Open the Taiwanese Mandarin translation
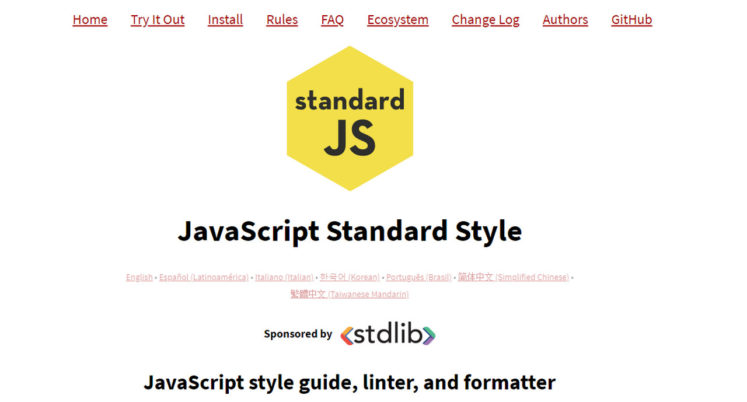The height and width of the screenshot is (402, 747). [349, 294]
